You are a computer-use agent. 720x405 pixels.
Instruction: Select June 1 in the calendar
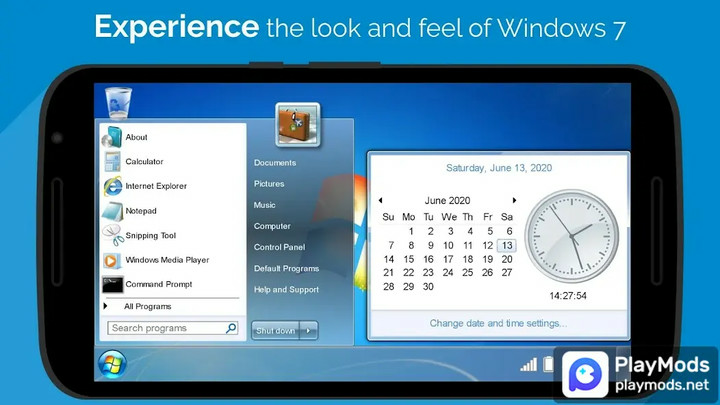(x=411, y=231)
